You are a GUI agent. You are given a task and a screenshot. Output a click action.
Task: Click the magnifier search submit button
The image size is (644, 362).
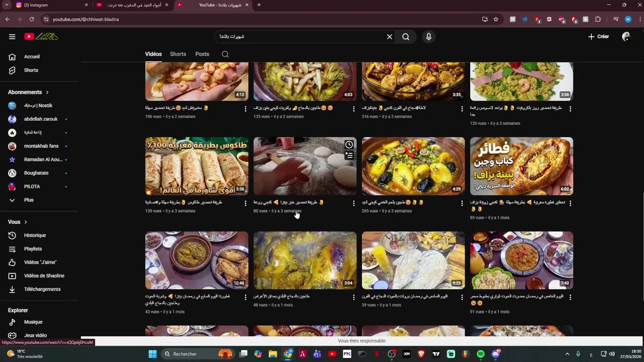[406, 37]
